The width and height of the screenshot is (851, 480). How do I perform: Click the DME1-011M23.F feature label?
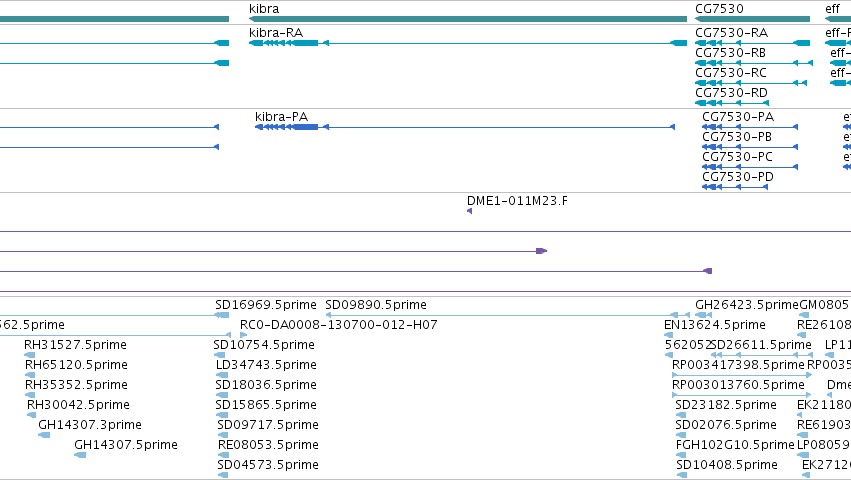pos(517,201)
